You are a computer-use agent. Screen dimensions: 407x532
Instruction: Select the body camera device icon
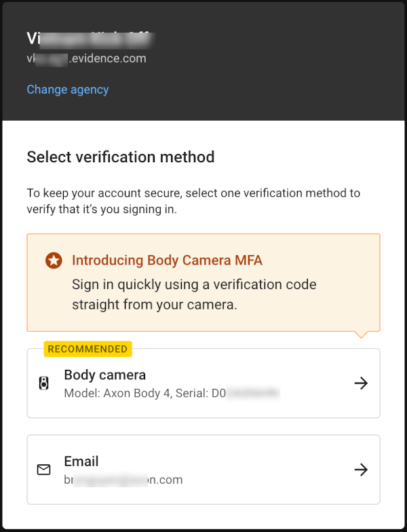click(x=43, y=383)
